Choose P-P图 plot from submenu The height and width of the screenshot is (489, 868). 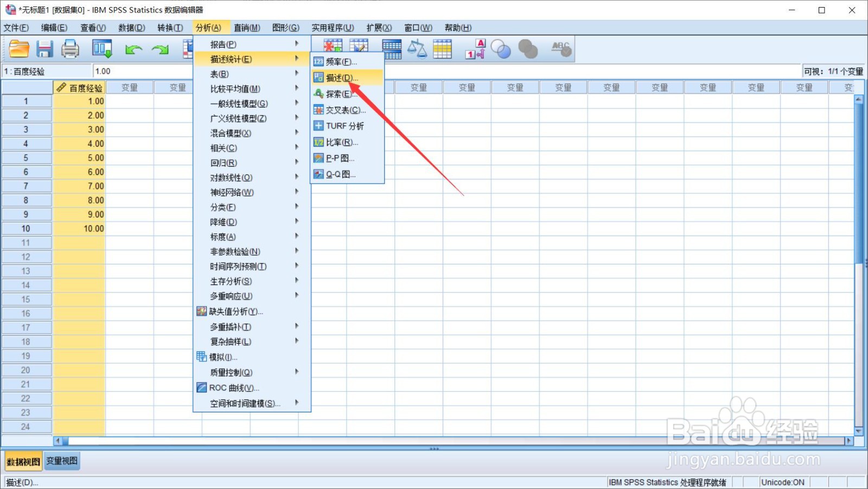click(x=347, y=158)
